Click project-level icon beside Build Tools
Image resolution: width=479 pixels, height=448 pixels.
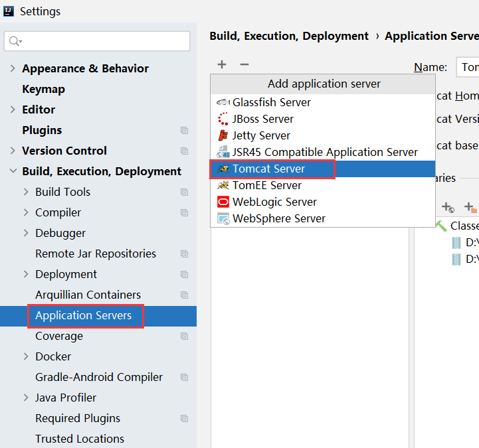[184, 192]
